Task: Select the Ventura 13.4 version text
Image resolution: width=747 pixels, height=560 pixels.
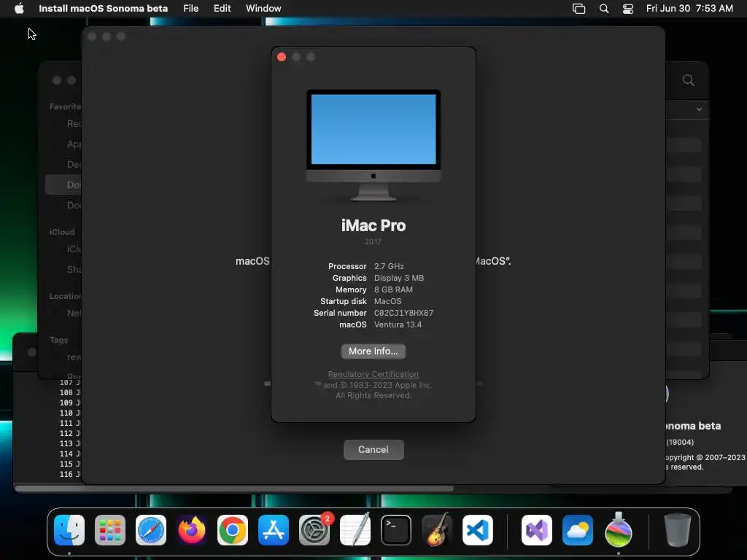Action: (x=398, y=324)
